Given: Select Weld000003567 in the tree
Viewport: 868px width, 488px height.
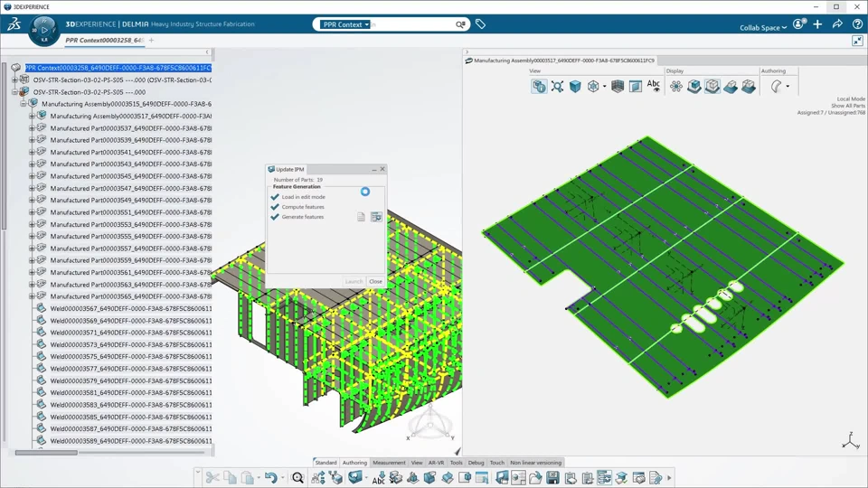Looking at the screenshot, I should (x=130, y=309).
